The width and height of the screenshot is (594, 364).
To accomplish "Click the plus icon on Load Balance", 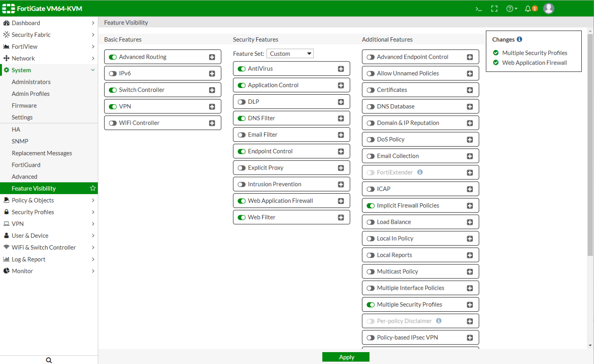I will [470, 222].
